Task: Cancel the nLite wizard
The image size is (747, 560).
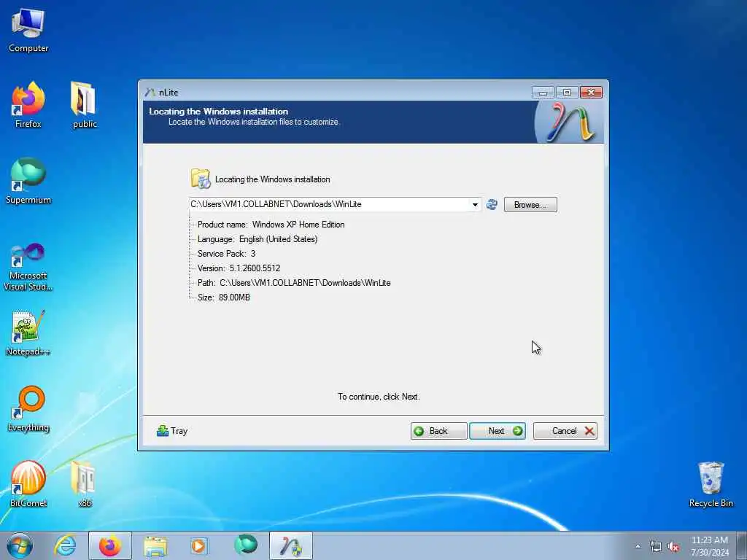Action: 565,431
